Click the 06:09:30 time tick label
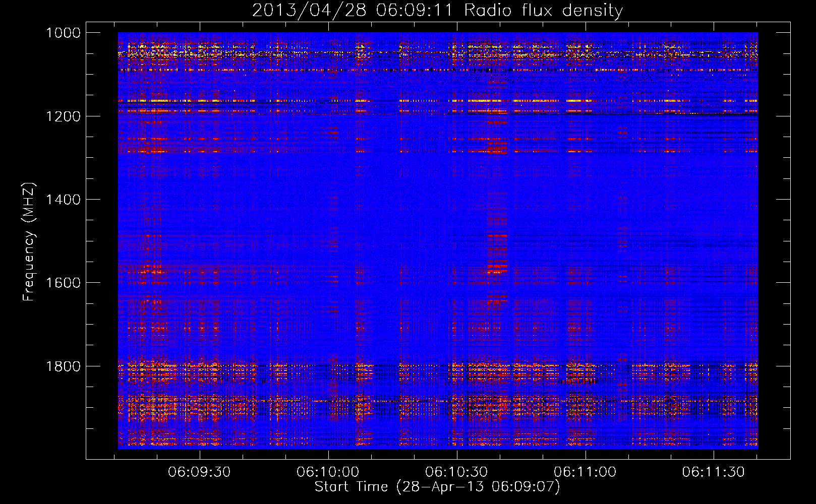This screenshot has width=816, height=504. (x=199, y=472)
